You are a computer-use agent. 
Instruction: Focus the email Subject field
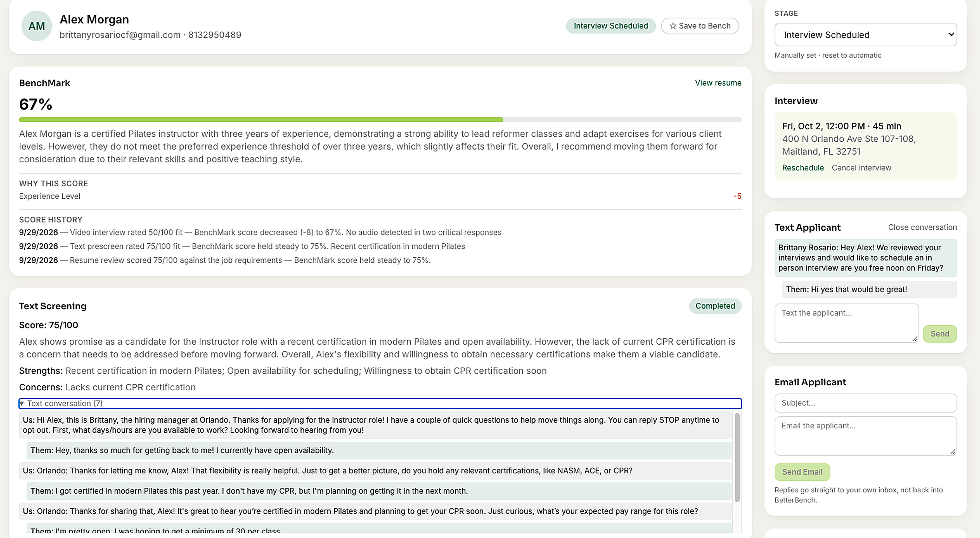(x=866, y=403)
